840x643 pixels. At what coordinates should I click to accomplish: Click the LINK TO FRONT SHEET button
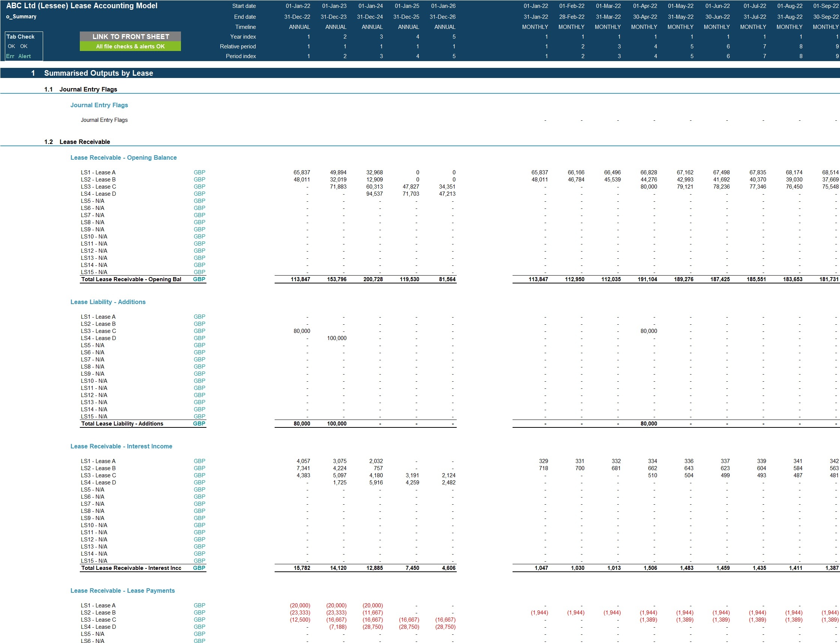click(130, 36)
